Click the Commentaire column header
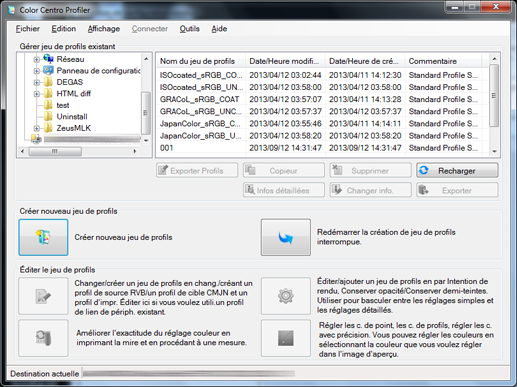This screenshot has width=517, height=387. (443, 61)
